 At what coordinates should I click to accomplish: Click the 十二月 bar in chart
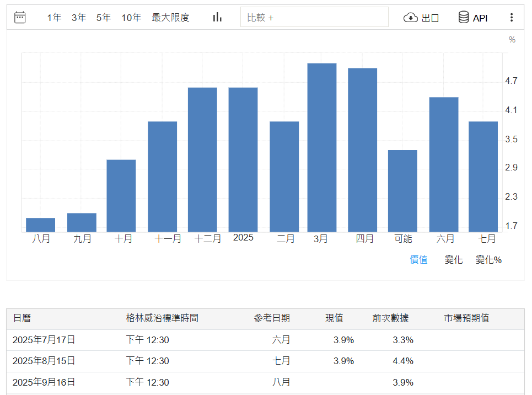pyautogui.click(x=202, y=159)
